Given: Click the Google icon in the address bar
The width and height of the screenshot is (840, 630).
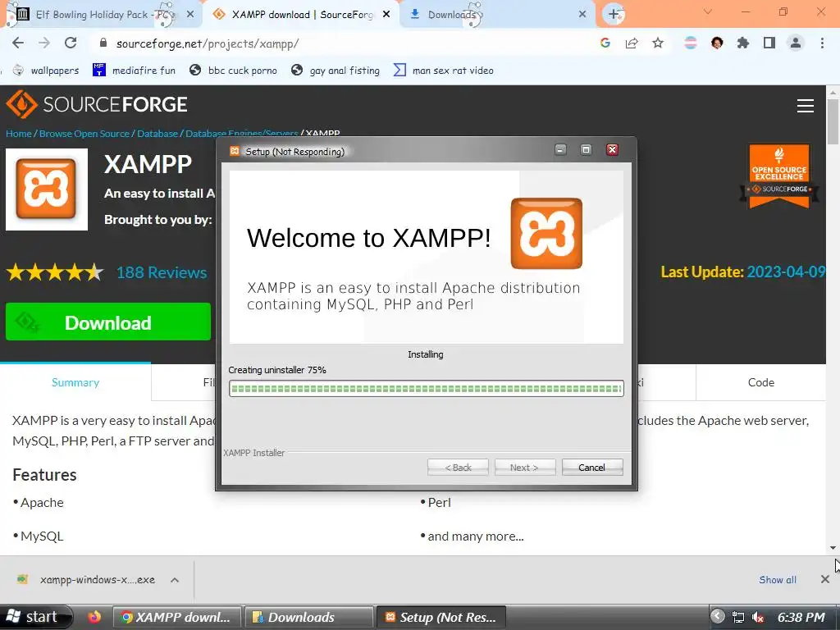Looking at the screenshot, I should [x=605, y=43].
